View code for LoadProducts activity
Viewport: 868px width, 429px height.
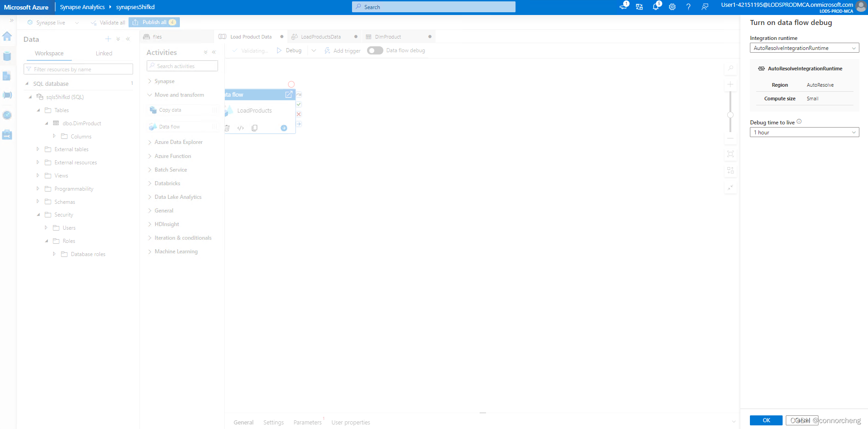pyautogui.click(x=241, y=128)
